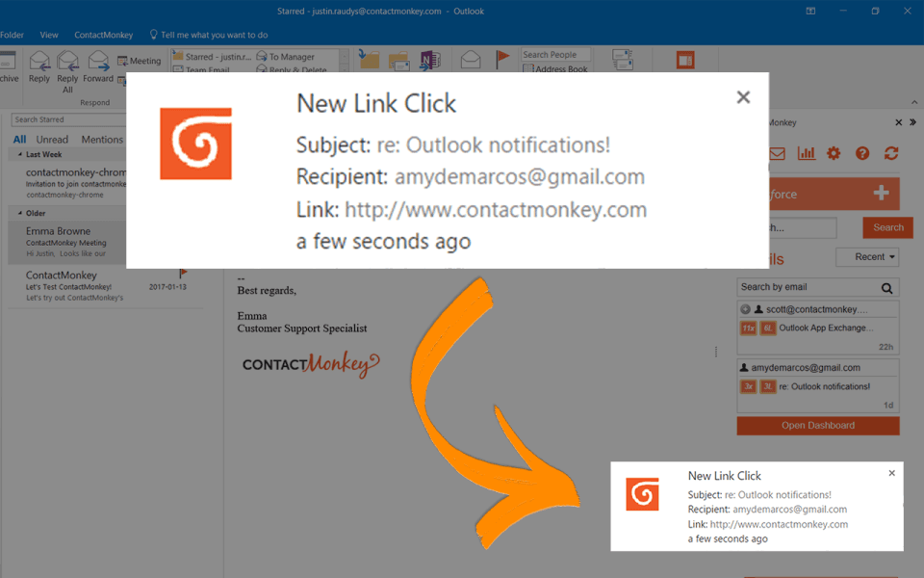924x578 pixels.
Task: Collapse the ribbon with the caret
Action: click(914, 103)
